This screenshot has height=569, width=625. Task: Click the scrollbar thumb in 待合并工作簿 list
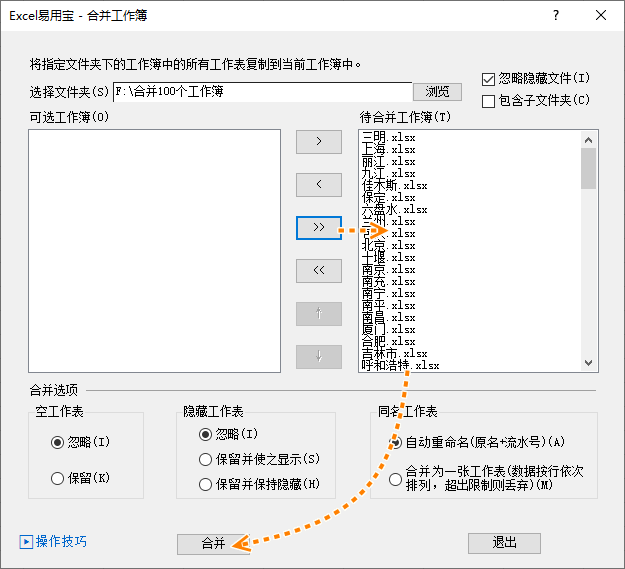[588, 168]
